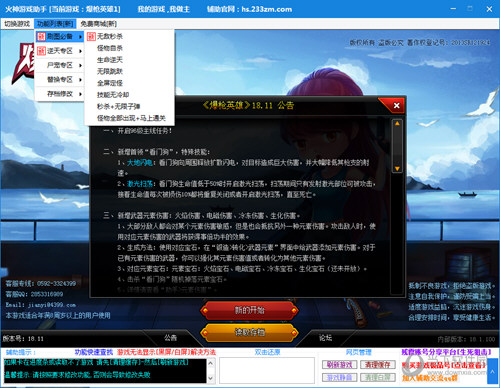The image size is (500, 388).
Task: Expand the 尸宠专区 submenu entry
Action: click(60, 65)
